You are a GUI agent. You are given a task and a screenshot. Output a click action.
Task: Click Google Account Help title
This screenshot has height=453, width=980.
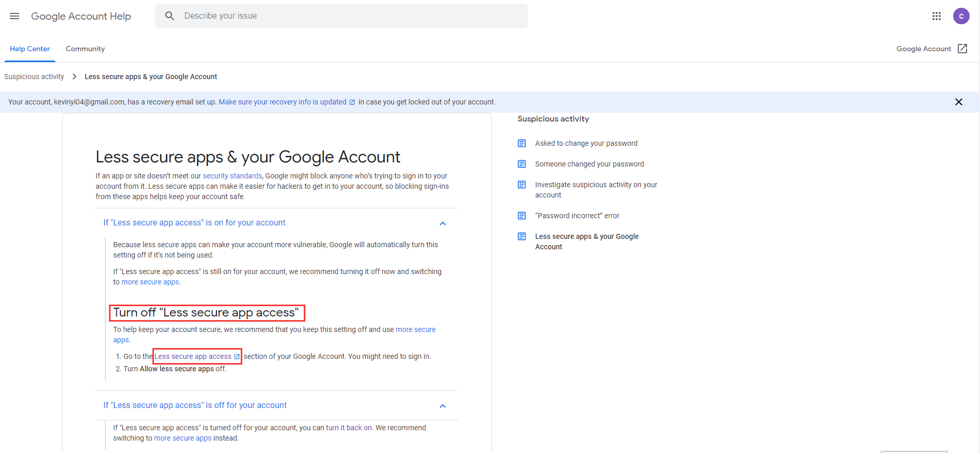pos(81,16)
